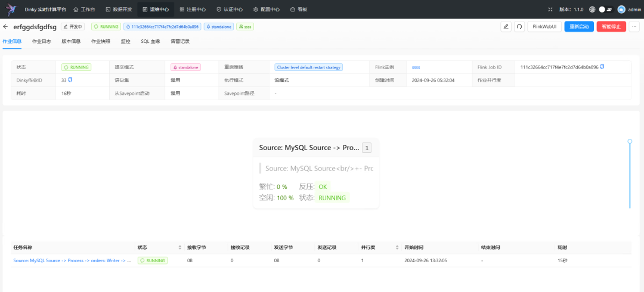The height and width of the screenshot is (292, 644).
Task: Open the ssss Flink instance link
Action: click(416, 67)
